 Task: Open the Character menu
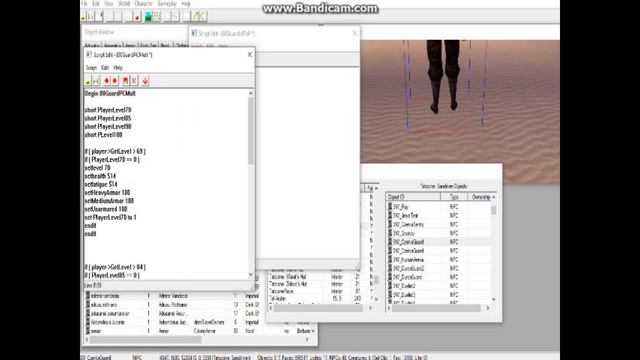143,4
